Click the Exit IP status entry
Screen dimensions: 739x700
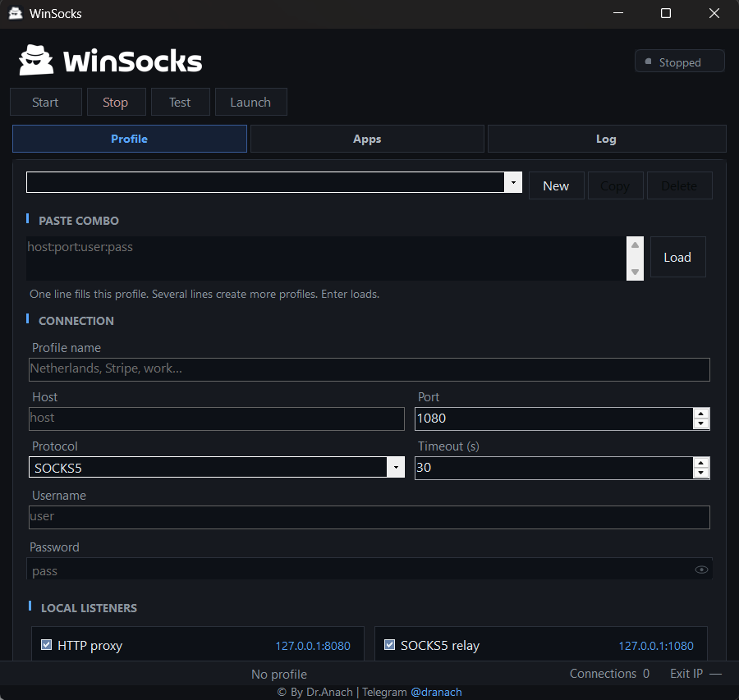(x=695, y=674)
